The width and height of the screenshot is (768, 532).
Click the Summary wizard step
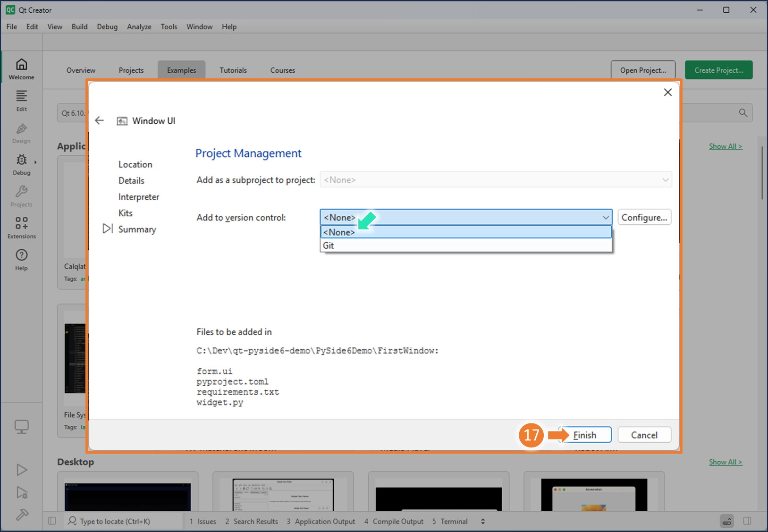click(x=137, y=229)
